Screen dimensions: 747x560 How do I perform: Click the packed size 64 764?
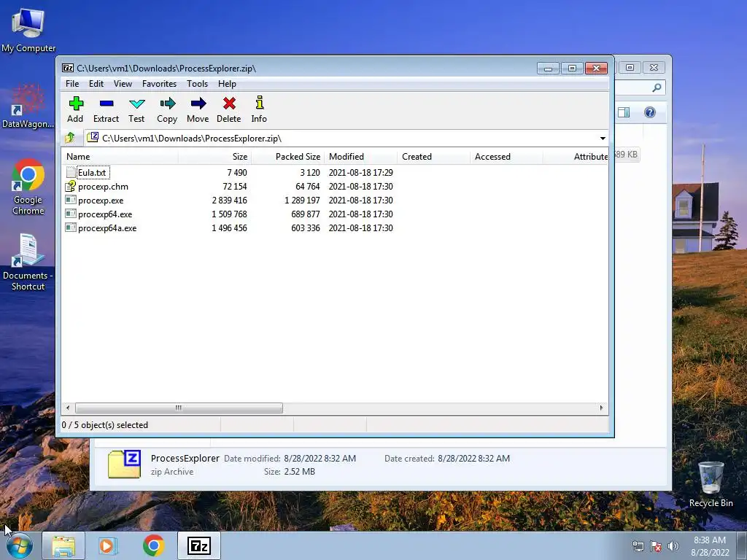coord(307,187)
